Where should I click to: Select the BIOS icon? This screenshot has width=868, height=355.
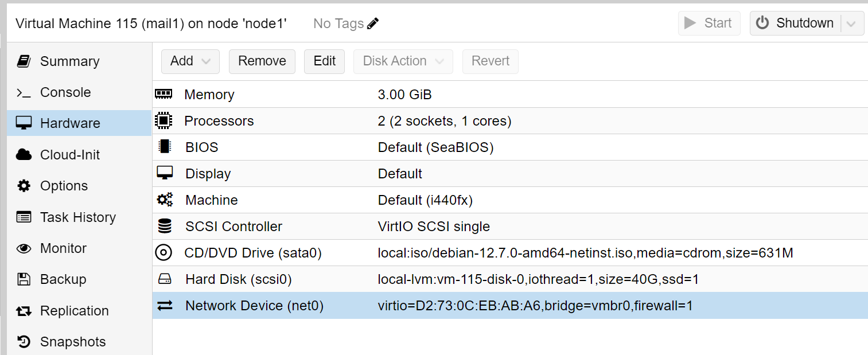pos(165,147)
